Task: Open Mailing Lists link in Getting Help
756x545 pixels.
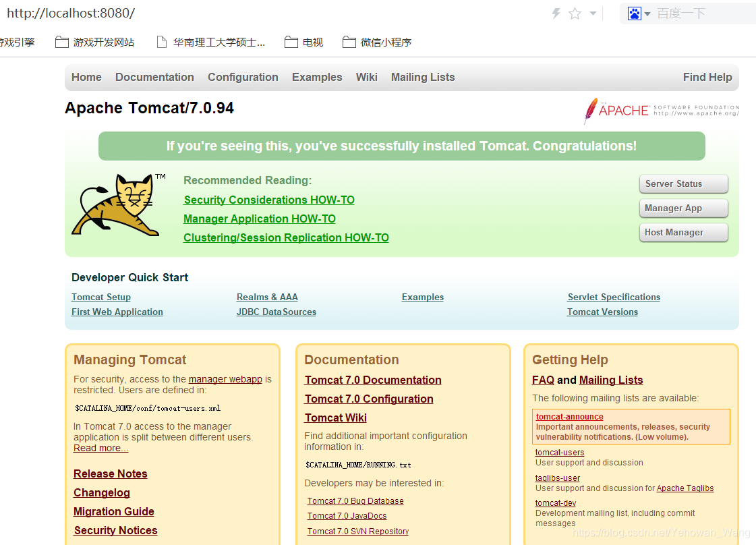Action: 611,380
